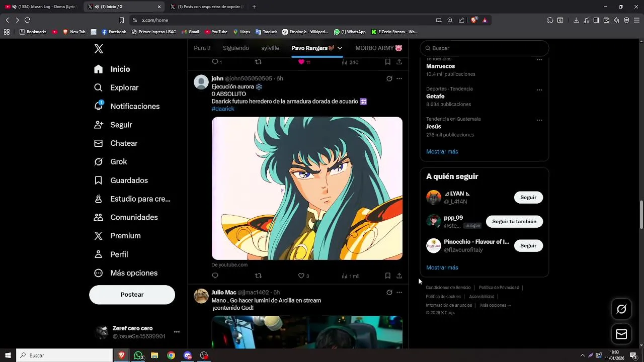Click the X logo in sidebar
The width and height of the screenshot is (644, 362).
point(99,49)
